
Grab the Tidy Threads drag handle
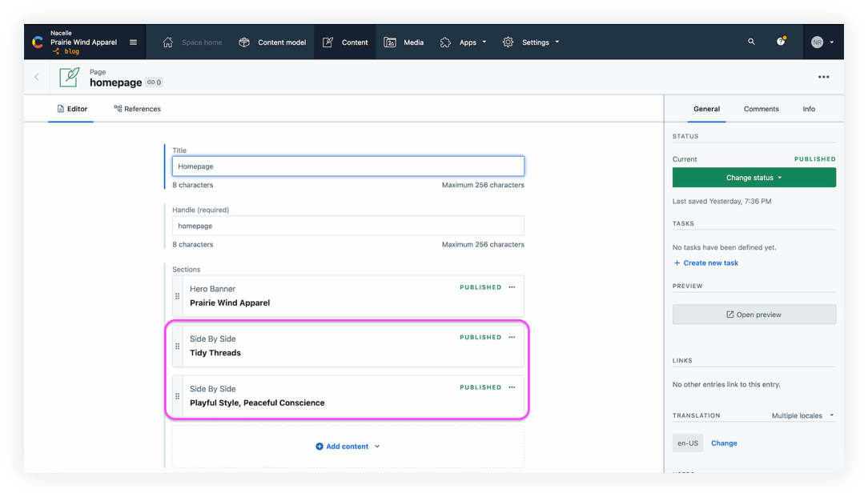[177, 347]
